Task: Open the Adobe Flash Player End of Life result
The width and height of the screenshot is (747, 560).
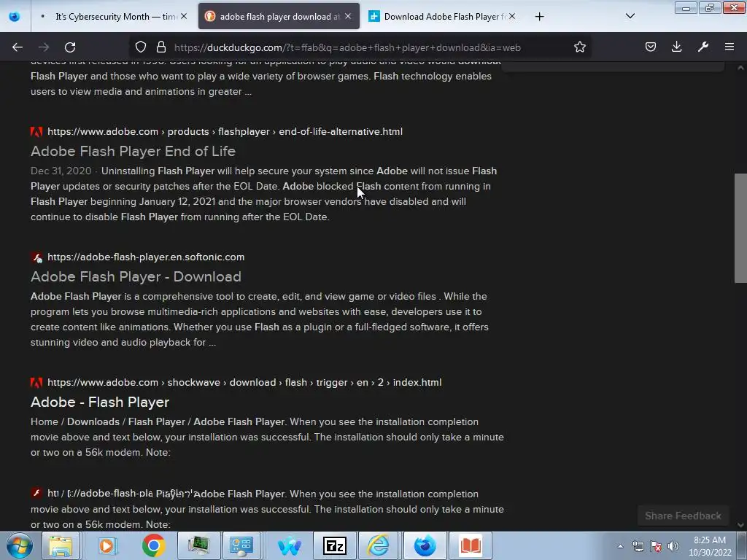Action: [x=133, y=152]
